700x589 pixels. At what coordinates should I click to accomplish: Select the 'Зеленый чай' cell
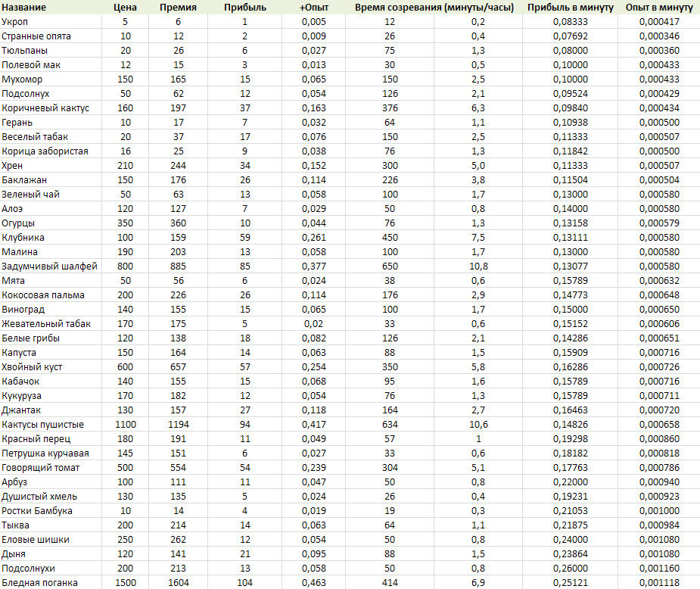pyautogui.click(x=30, y=195)
